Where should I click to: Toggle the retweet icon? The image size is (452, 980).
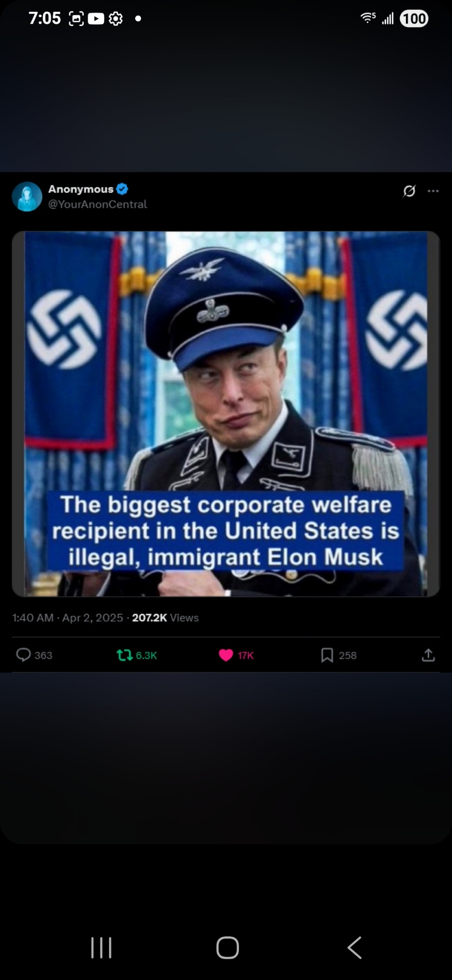coord(125,655)
